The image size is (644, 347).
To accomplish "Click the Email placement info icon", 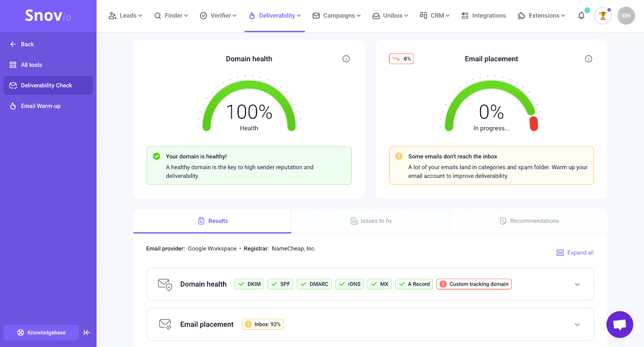I will pos(588,59).
